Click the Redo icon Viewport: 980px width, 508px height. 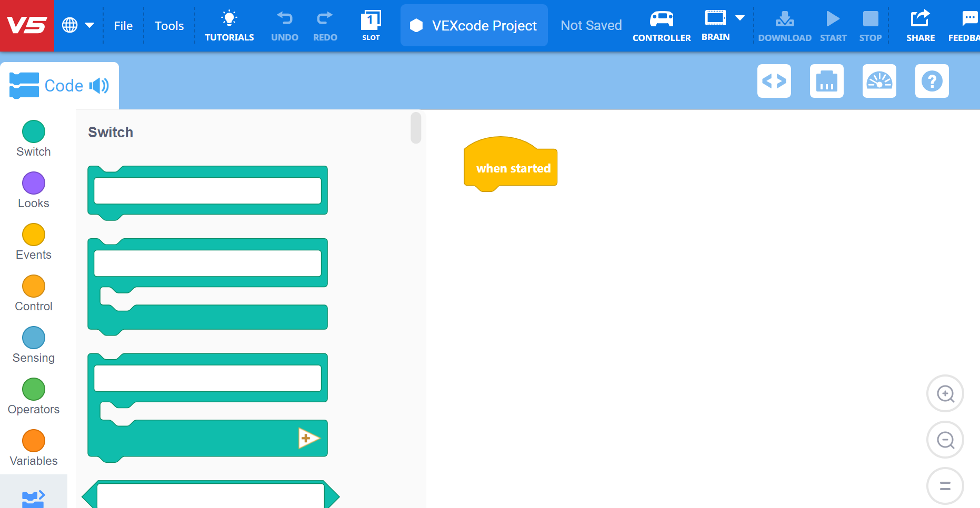point(325,25)
